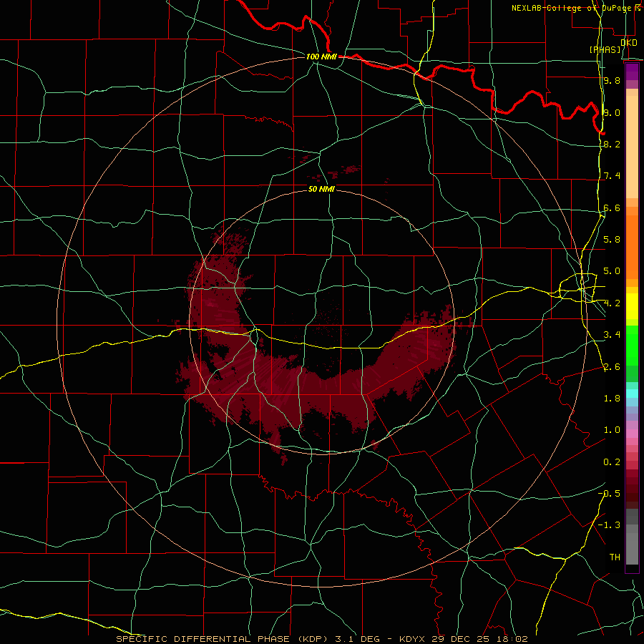Click the [PHAS] units label above color bar
Viewport: 644px width, 644px height.
[605, 49]
